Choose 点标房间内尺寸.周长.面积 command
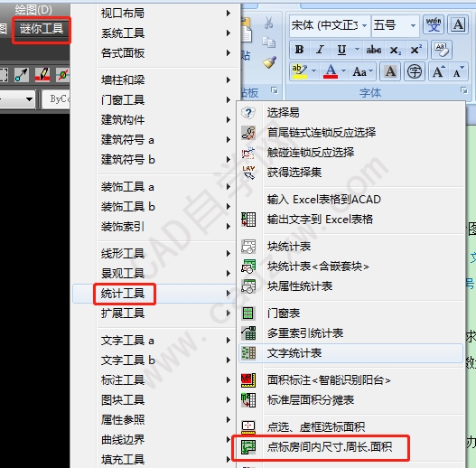476x468 pixels. click(x=330, y=446)
